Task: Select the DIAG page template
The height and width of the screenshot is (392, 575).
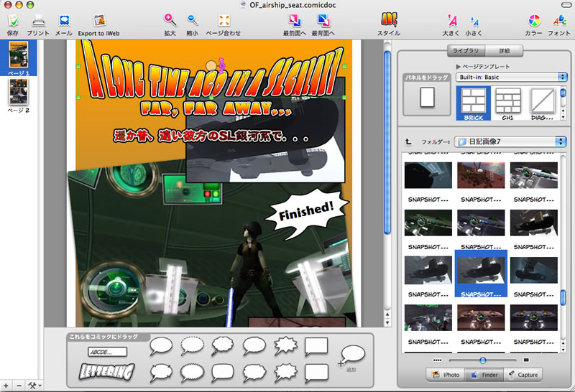Action: point(543,103)
